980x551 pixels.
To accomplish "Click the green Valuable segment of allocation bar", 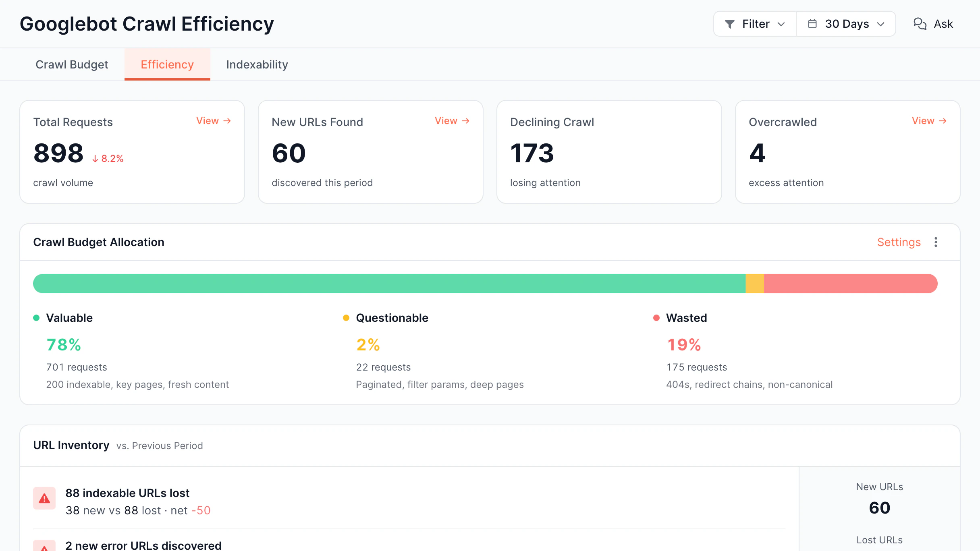I will click(x=389, y=284).
